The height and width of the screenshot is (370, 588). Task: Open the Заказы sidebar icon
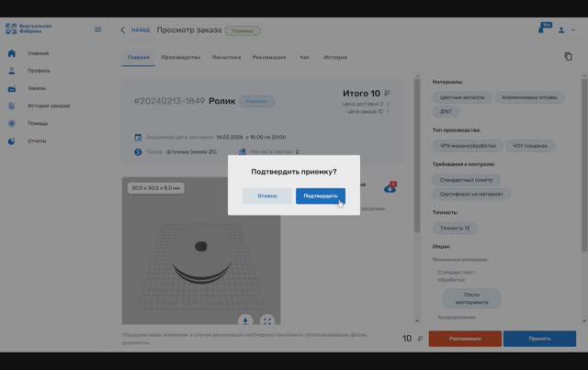pos(12,88)
